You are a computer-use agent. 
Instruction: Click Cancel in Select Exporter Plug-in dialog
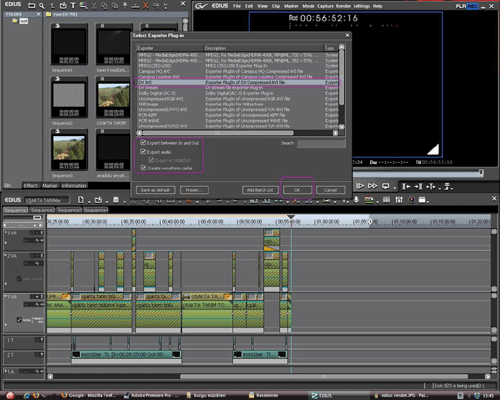tap(330, 190)
